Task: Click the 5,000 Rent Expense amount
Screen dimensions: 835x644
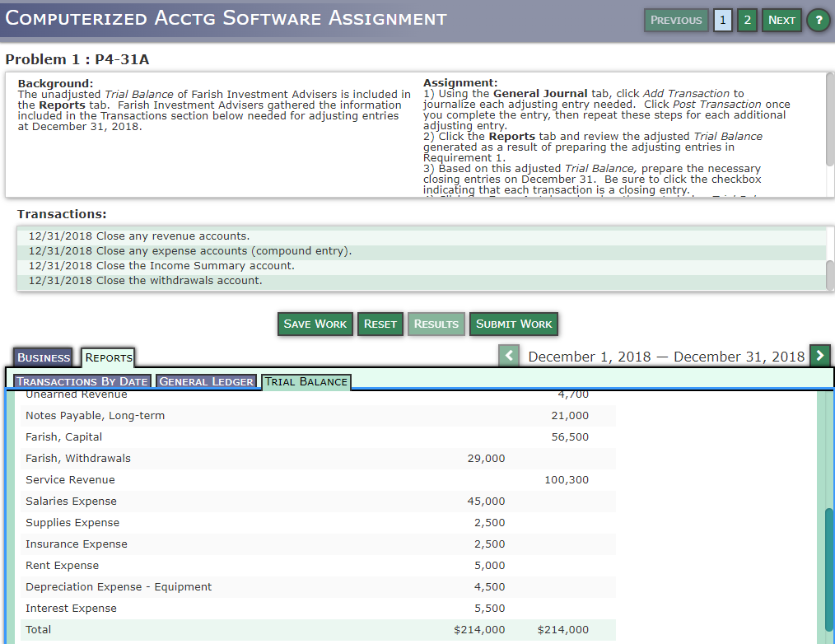Action: tap(490, 565)
